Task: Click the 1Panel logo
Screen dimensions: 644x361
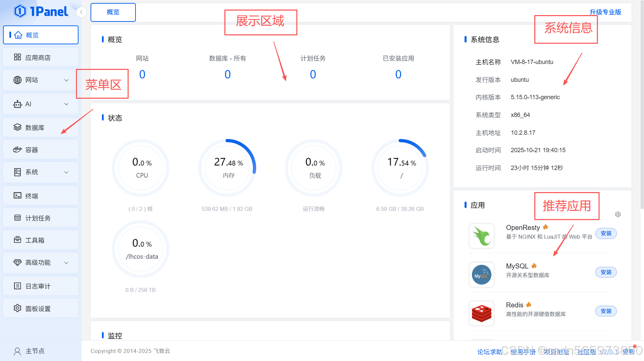Action: (40, 11)
